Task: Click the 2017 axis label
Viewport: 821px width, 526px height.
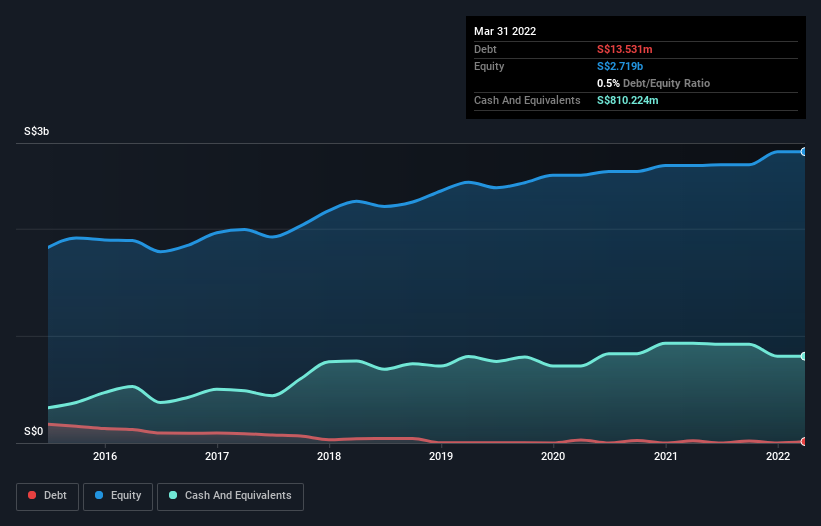Action: click(217, 456)
